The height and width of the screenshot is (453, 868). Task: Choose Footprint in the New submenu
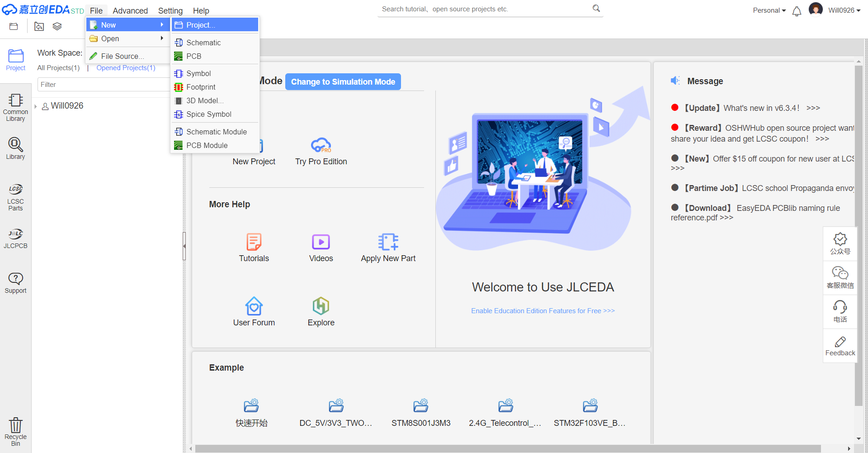click(201, 87)
